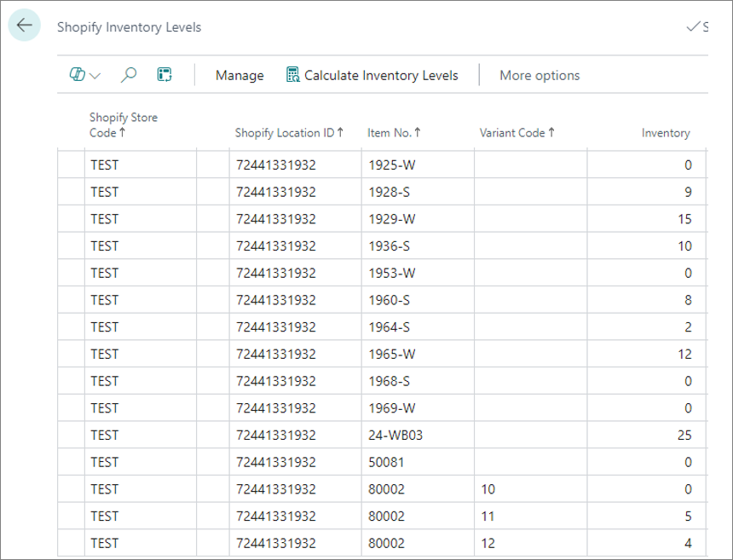Viewport: 733px width, 560px height.
Task: Open the search magnifier icon
Action: [x=129, y=75]
